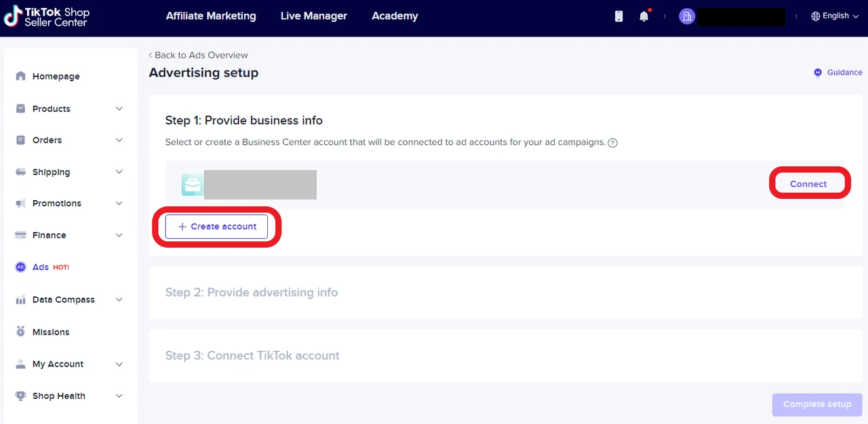Click the Guidance chat icon

click(x=818, y=73)
